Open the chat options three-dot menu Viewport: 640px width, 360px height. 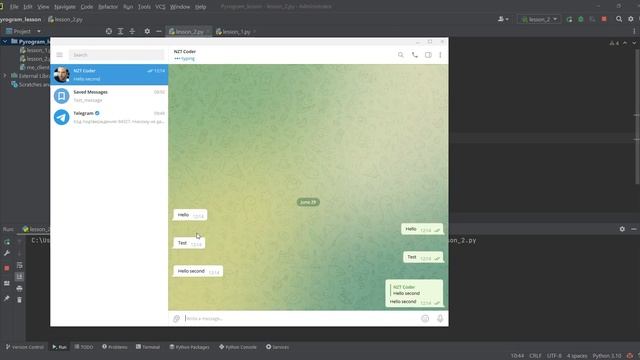(440, 55)
